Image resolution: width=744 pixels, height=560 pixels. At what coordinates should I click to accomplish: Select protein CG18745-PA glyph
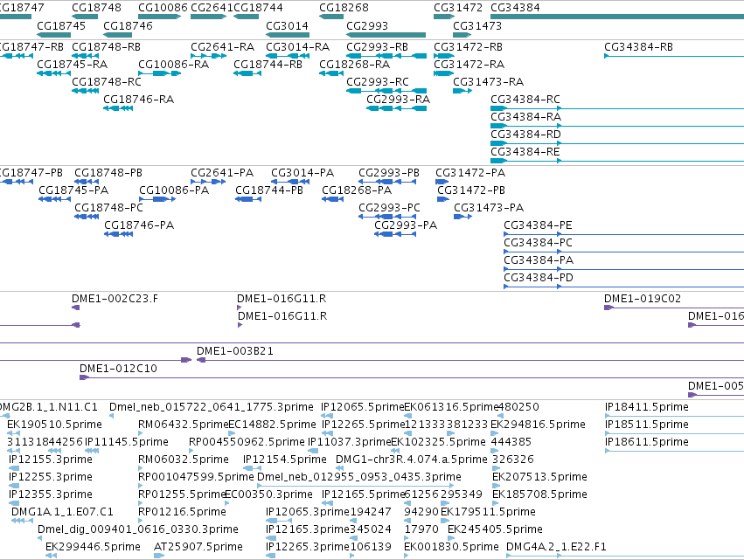point(54,199)
